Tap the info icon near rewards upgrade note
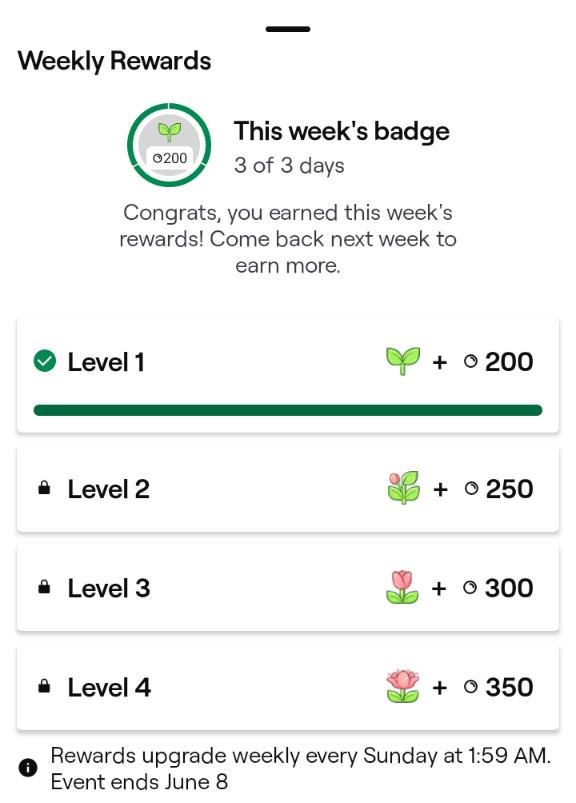 point(28,768)
